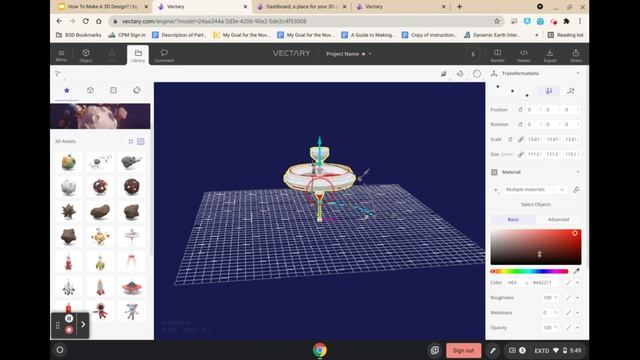640x360 pixels.
Task: Select the white moon asset
Action: click(69, 187)
